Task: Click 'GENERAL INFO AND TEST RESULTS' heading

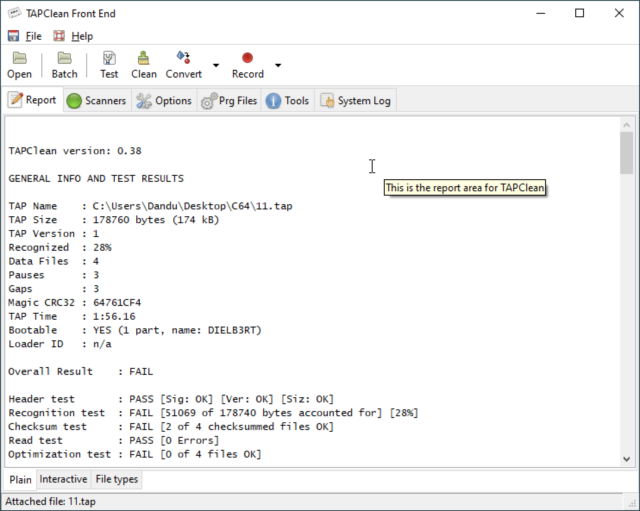Action: point(96,179)
